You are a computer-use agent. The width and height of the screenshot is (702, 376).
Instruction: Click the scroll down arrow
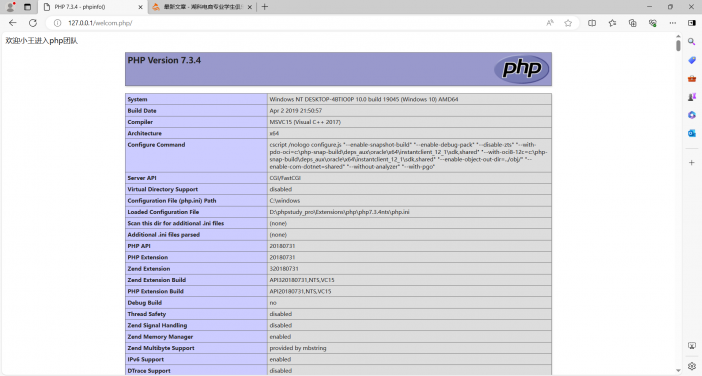click(x=678, y=371)
